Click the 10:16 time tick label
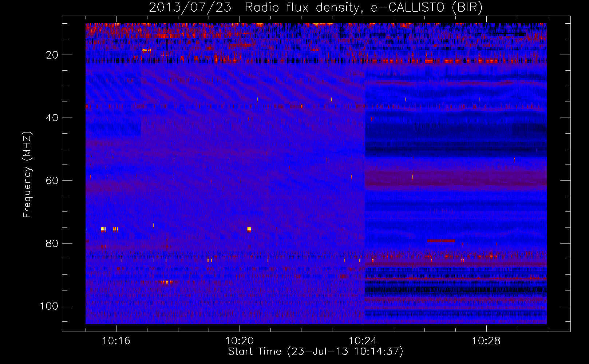The image size is (589, 364). (116, 341)
